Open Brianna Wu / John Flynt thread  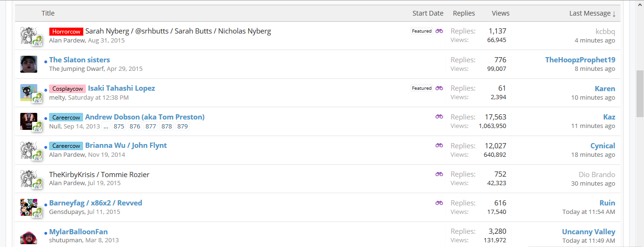click(x=126, y=145)
